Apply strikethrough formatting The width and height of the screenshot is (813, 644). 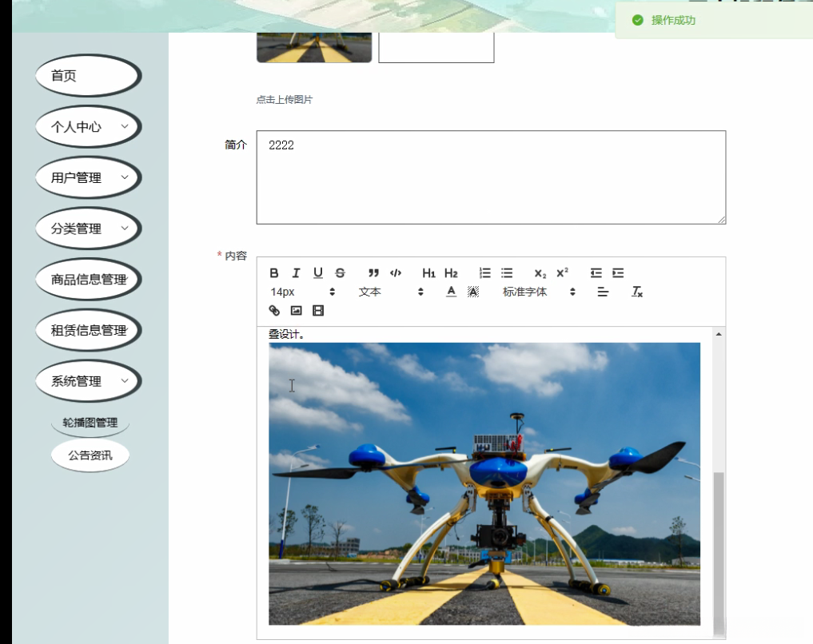click(x=340, y=273)
